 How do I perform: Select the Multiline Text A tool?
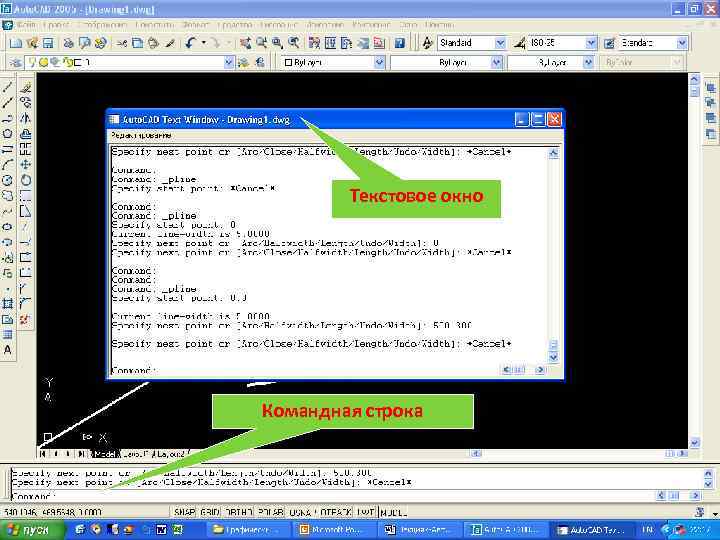click(x=7, y=350)
